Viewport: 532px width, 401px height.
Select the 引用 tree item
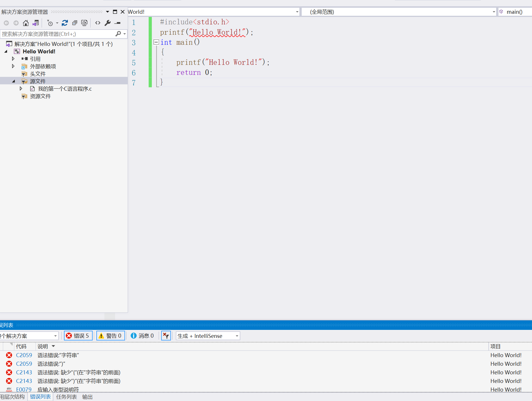[x=35, y=59]
